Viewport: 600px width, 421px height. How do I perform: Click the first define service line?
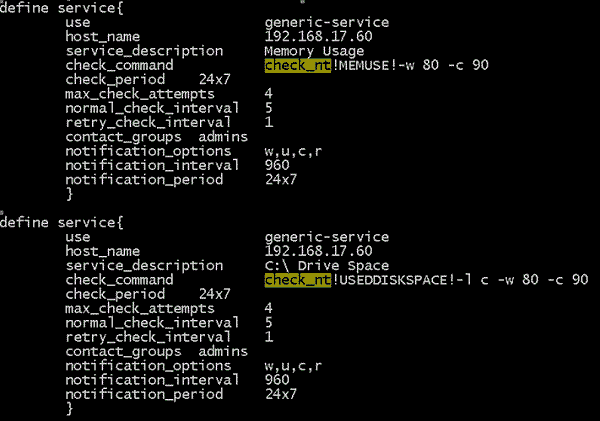62,8
